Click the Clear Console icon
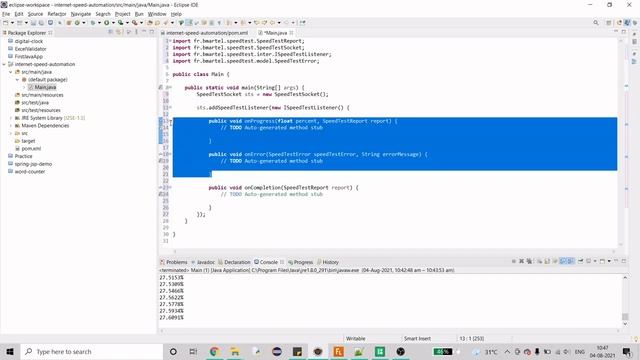The width and height of the screenshot is (640, 360). pos(540,261)
